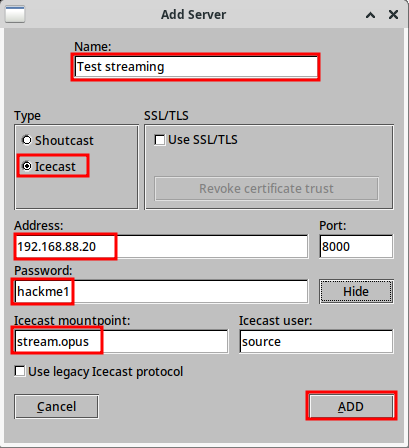
Task: Click the Password input field
Action: coord(161,292)
